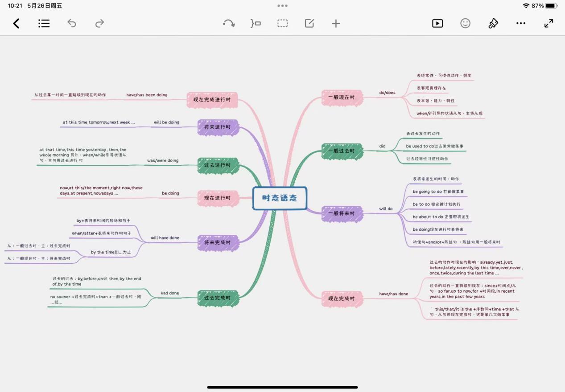Tap the three-dot multitasking handle at top
The image size is (565, 392).
[x=282, y=6]
